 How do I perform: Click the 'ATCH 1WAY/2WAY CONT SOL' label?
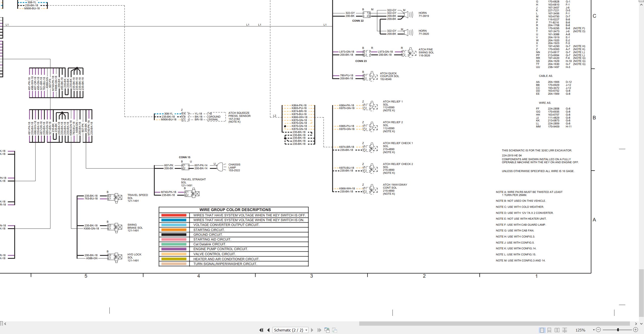click(x=395, y=186)
